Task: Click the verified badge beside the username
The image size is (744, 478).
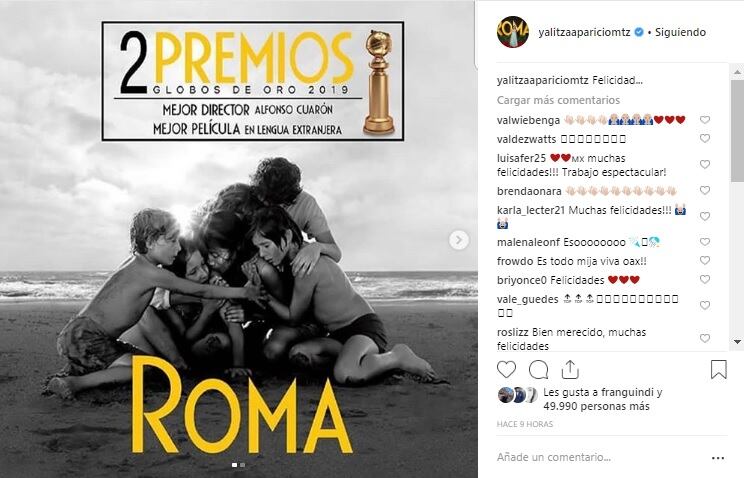Action: click(x=639, y=32)
